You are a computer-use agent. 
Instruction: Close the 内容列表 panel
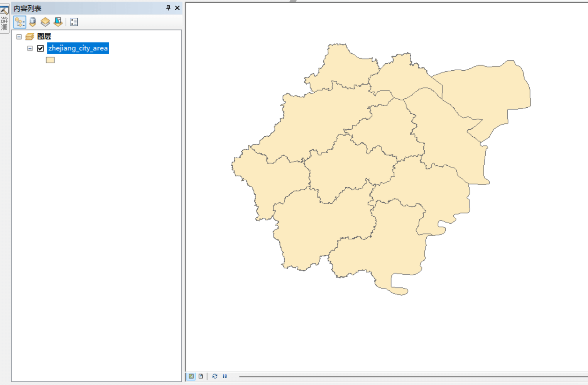point(177,8)
